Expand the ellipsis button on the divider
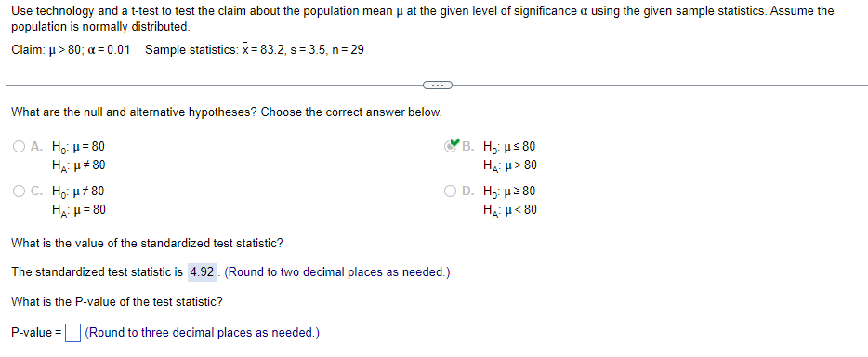The width and height of the screenshot is (868, 357). click(438, 86)
